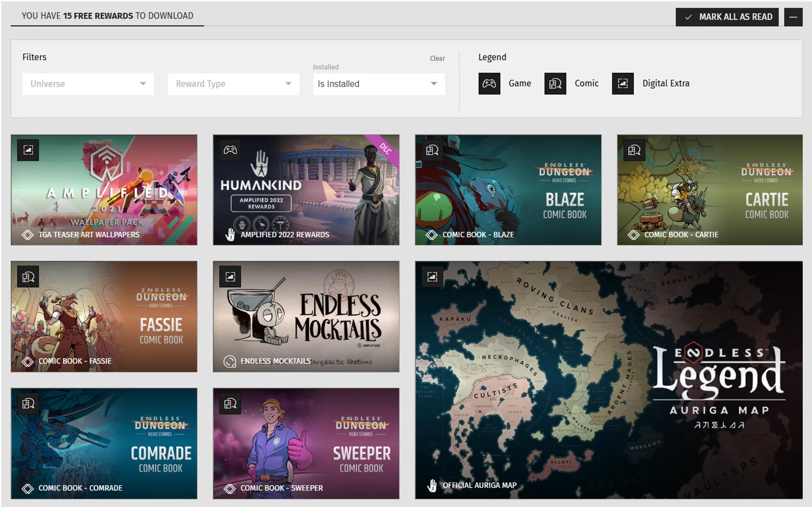This screenshot has height=507, width=812.
Task: Click the comic icon on the Comrade card
Action: [x=28, y=404]
